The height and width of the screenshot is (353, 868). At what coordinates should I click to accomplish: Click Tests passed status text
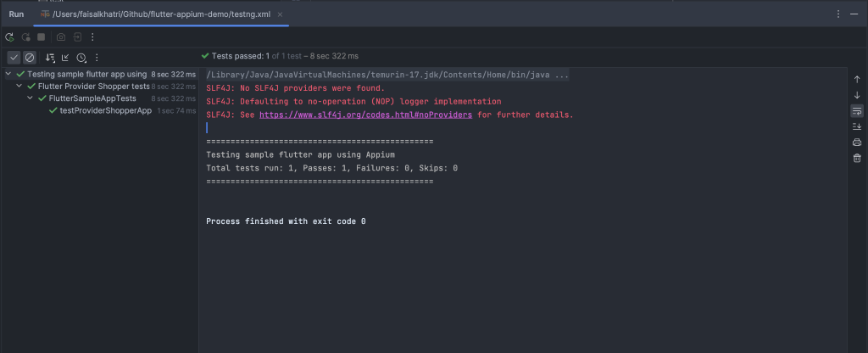click(x=280, y=56)
